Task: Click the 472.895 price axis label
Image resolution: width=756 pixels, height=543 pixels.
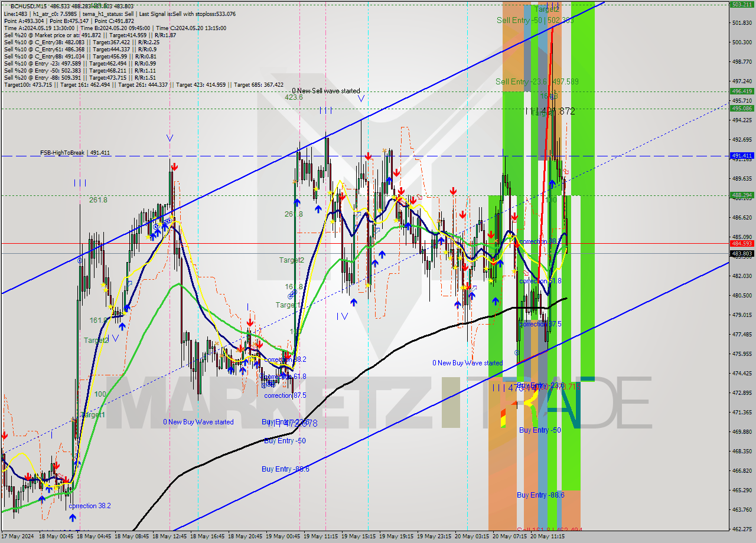Action: coord(742,393)
